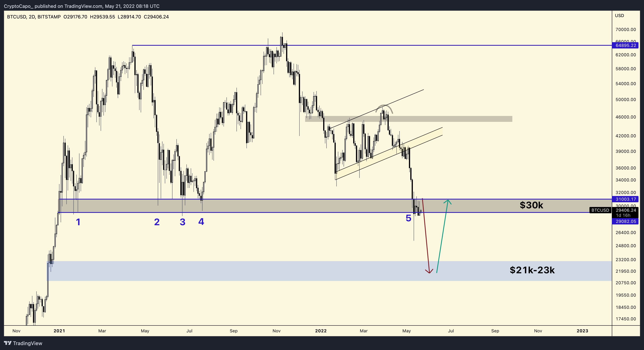Click the red downward arrow head

pos(429,272)
